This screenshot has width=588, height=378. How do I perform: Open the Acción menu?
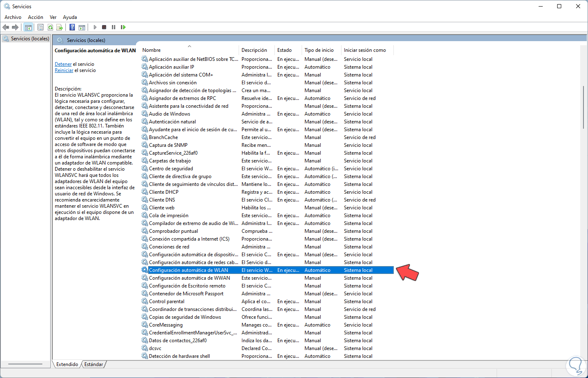click(35, 17)
